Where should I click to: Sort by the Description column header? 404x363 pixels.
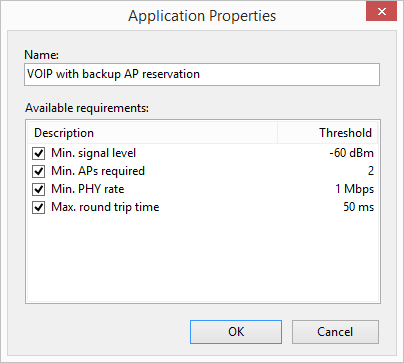click(152, 133)
